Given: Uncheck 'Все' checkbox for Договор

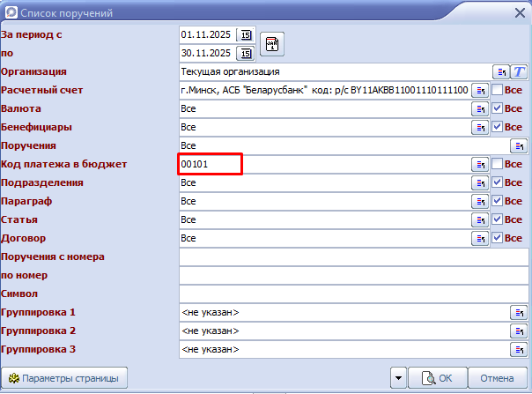Looking at the screenshot, I should coord(497,238).
